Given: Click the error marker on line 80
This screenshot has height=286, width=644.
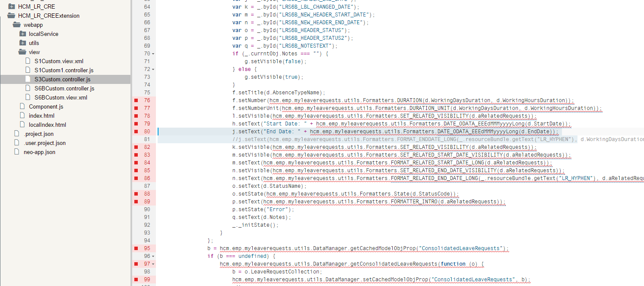Looking at the screenshot, I should coord(136,132).
